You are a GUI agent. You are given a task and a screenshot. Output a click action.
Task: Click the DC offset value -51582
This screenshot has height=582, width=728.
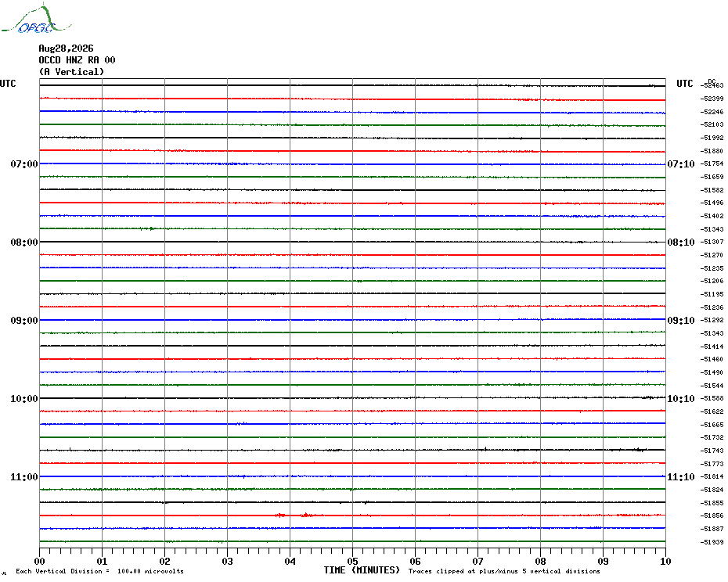[x=712, y=190]
